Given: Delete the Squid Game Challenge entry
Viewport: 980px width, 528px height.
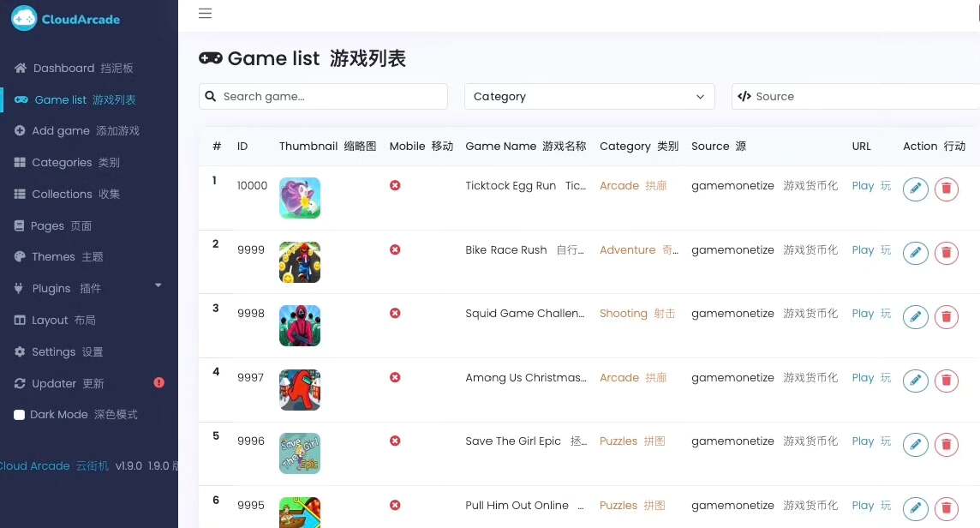Looking at the screenshot, I should [x=947, y=316].
